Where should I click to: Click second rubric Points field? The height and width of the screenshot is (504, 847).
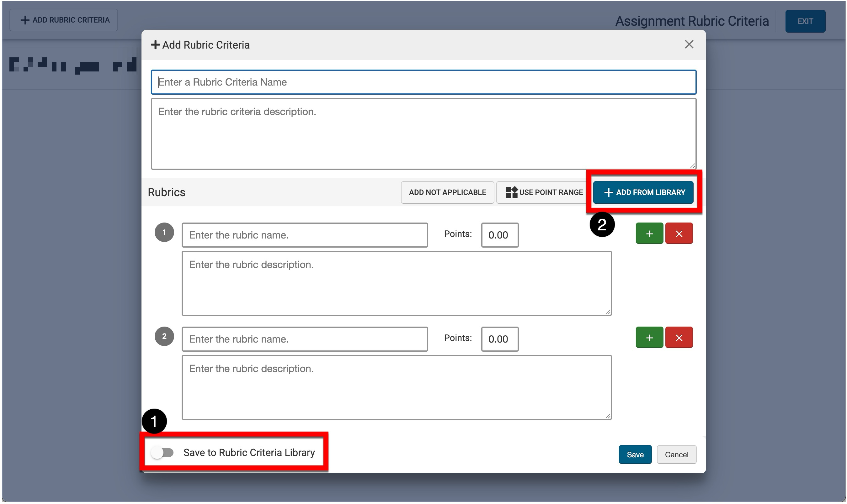(499, 339)
